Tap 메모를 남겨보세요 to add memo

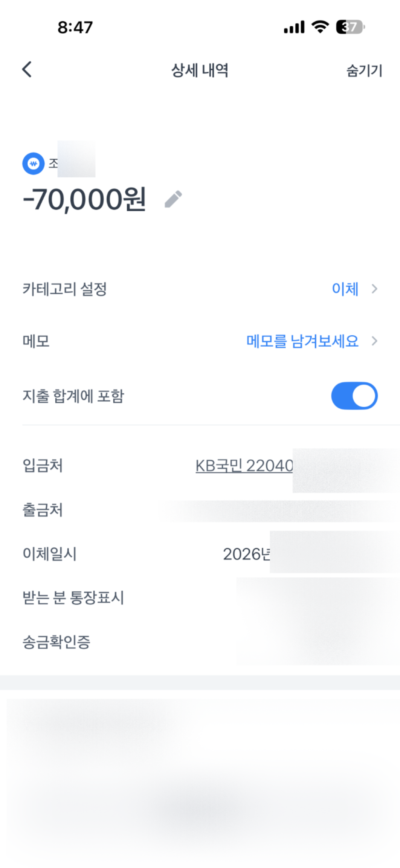tap(302, 341)
